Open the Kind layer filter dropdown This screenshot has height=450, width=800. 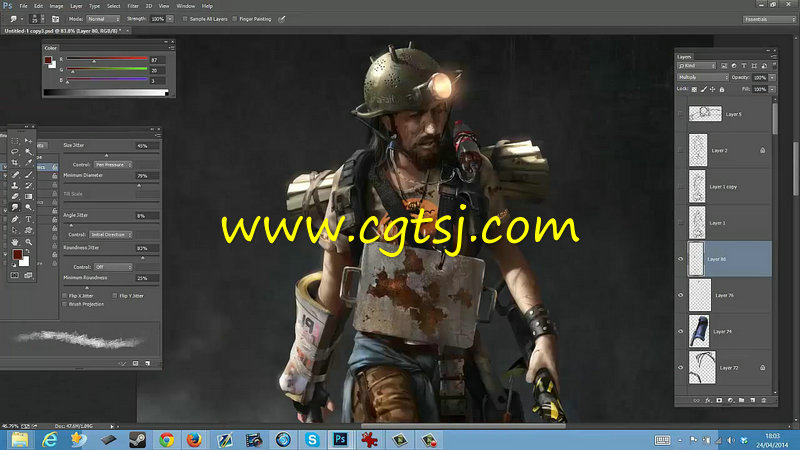696,66
